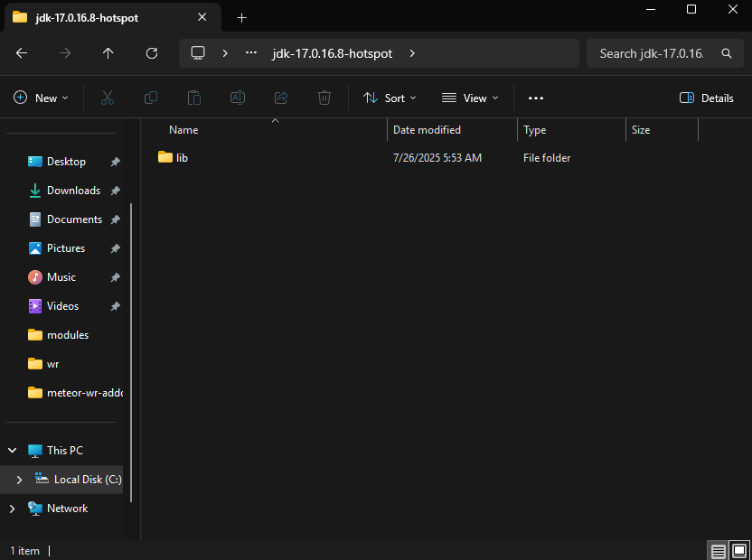Expand the Local Disk (C:) tree node
752x560 pixels.
click(19, 480)
